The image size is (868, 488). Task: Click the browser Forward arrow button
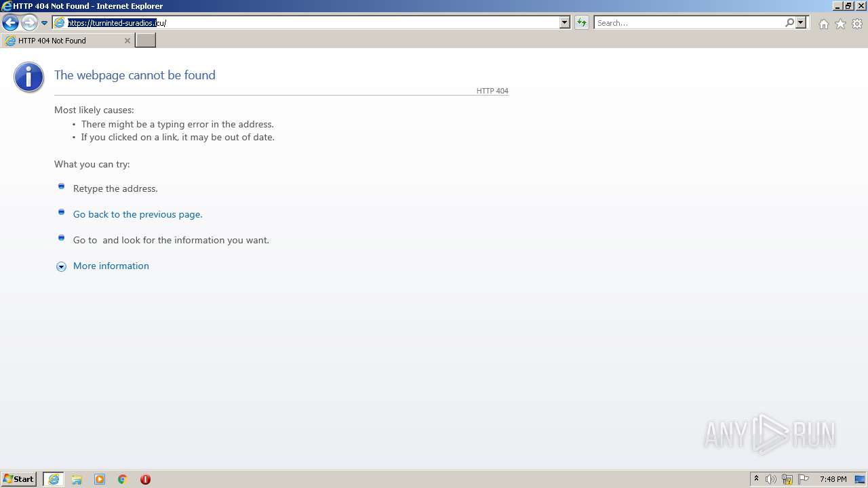pyautogui.click(x=28, y=22)
